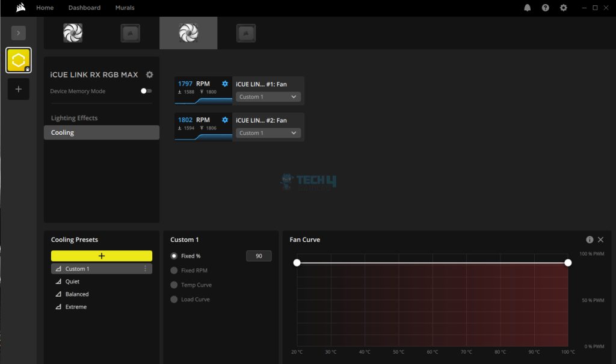
Task: Add a new cooling preset with yellow button
Action: click(x=101, y=256)
